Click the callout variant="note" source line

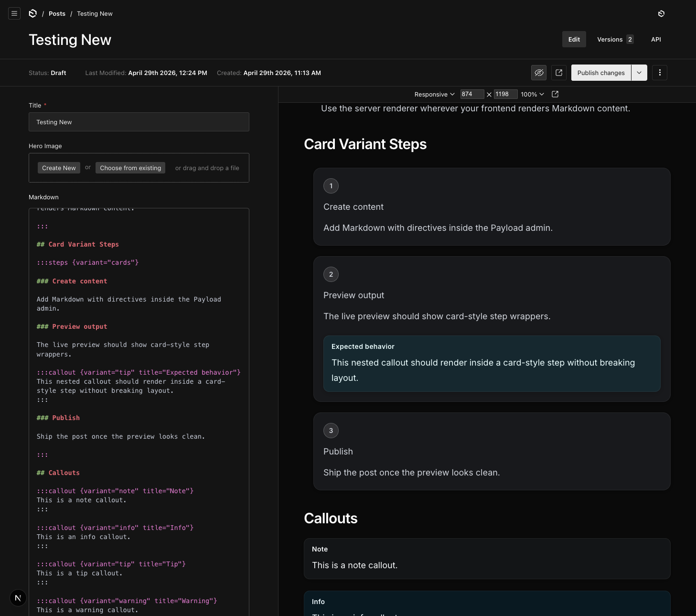click(115, 491)
